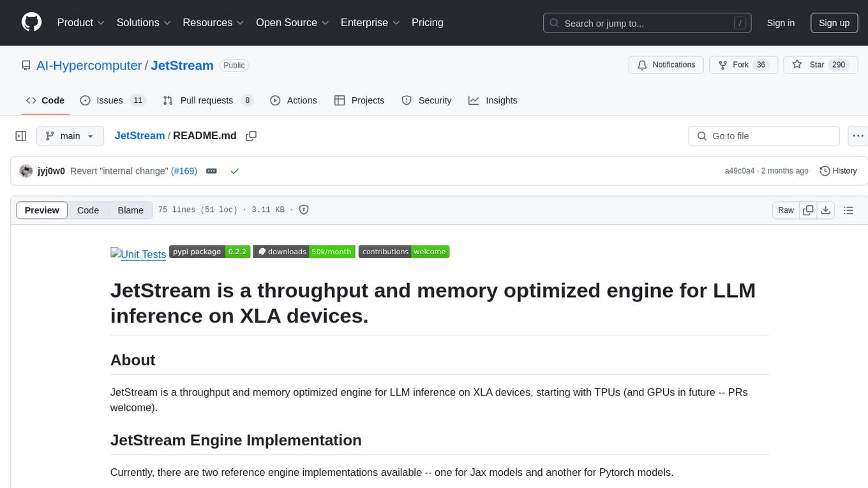The height and width of the screenshot is (488, 868).
Task: Click the Sign in link
Action: point(781,23)
